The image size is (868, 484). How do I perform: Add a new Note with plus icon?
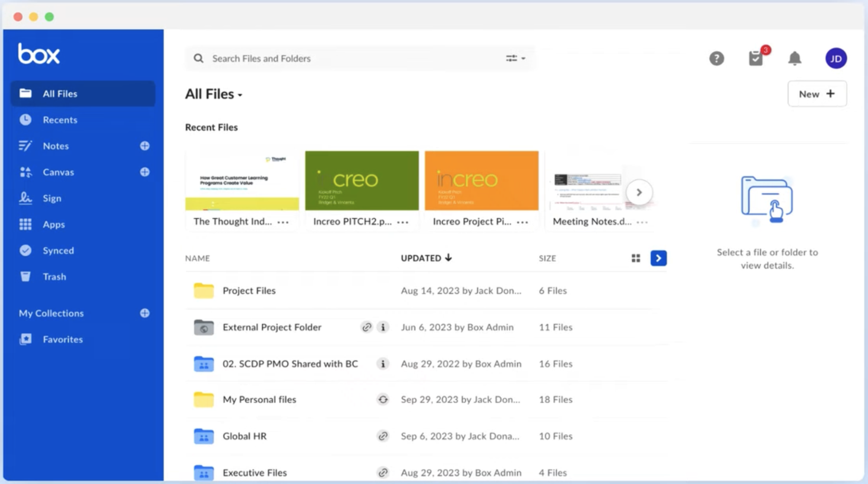145,146
